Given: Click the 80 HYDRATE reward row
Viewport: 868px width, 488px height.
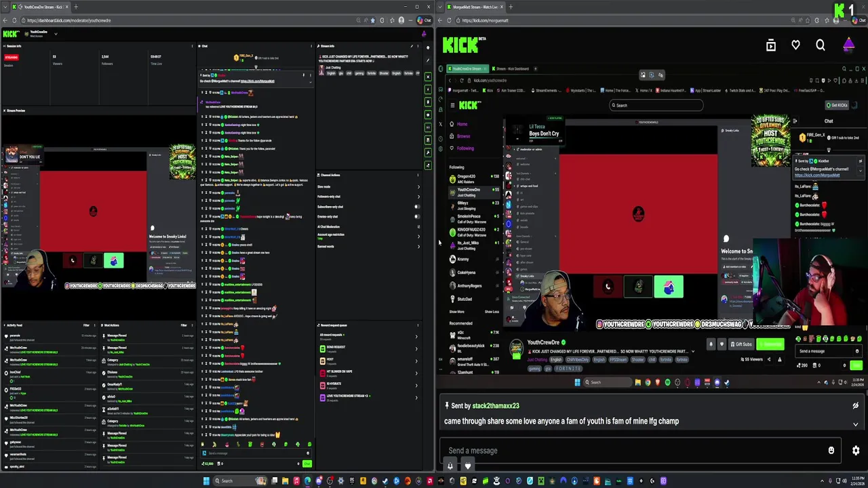Looking at the screenshot, I should coord(368,385).
